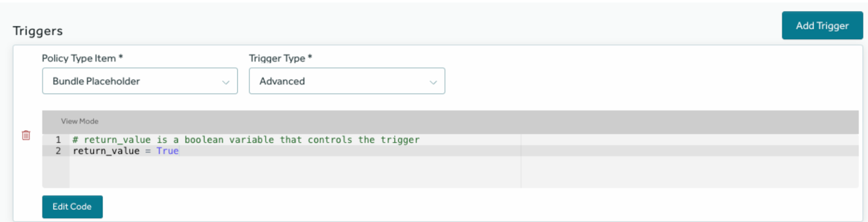Screen dimensions: 868x222
Task: Click the return_value variable on line 2
Action: click(x=106, y=151)
